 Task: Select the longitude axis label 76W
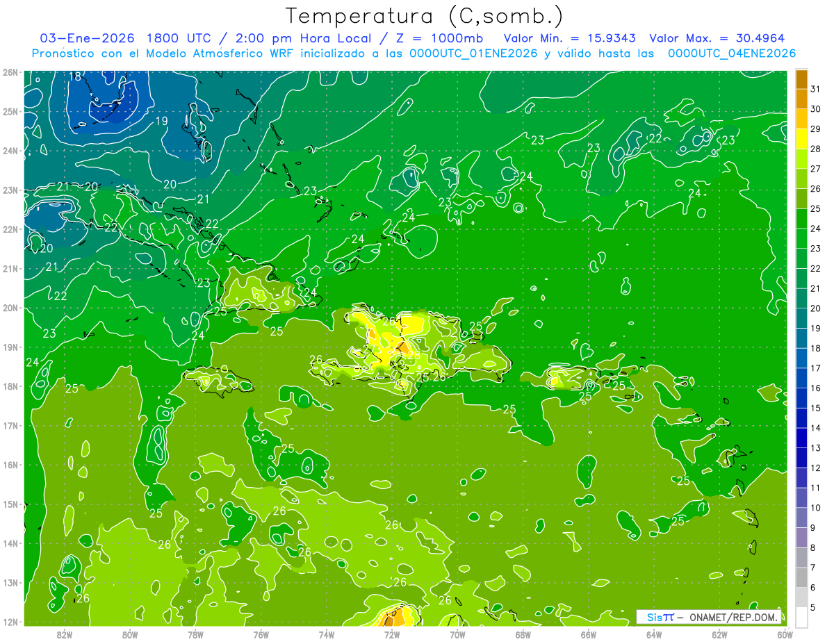click(x=261, y=634)
